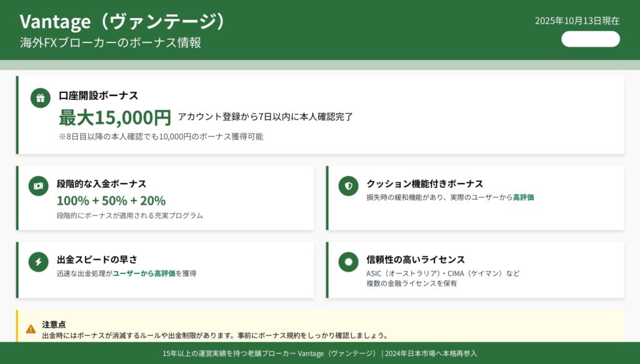Click the orange warning triangle icon
The image size is (640, 364).
31,329
